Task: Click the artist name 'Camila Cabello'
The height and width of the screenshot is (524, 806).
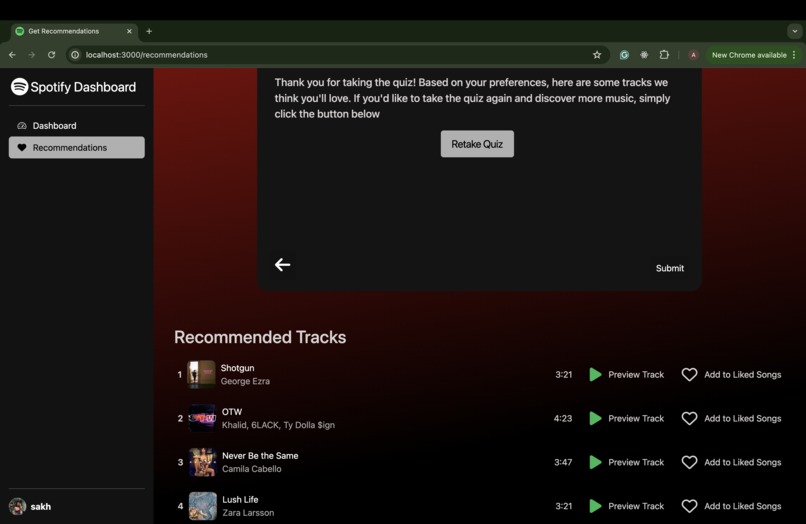Action: 252,468
